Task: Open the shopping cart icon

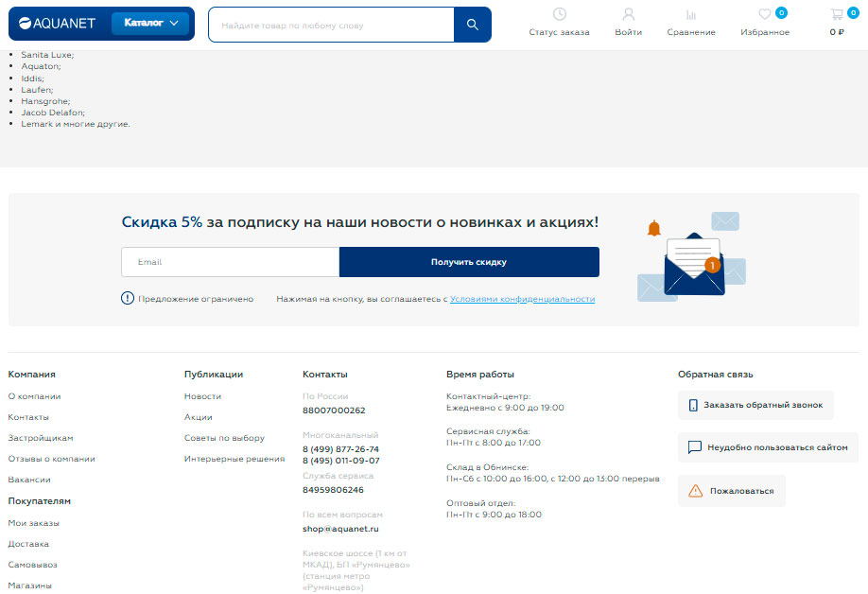Action: (837, 14)
